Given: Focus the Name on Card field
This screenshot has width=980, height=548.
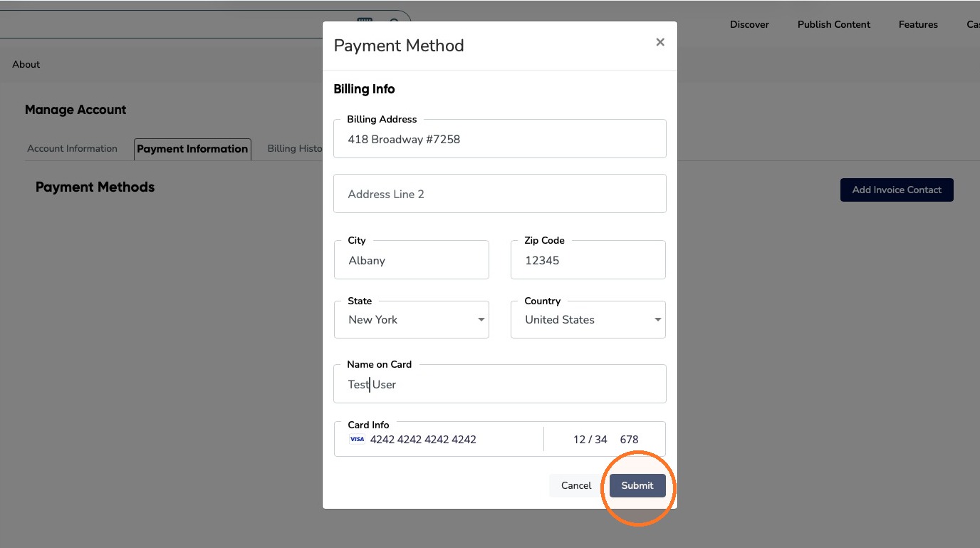Looking at the screenshot, I should click(x=500, y=384).
